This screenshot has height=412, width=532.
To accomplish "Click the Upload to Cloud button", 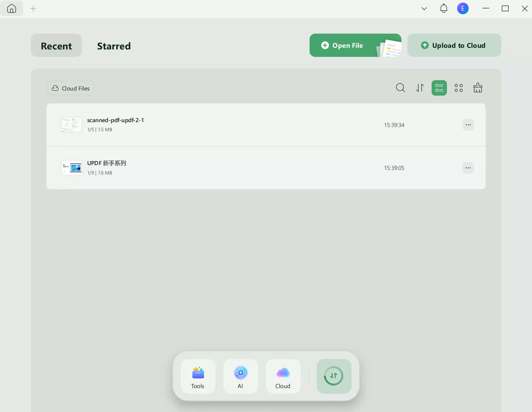I will tap(454, 45).
